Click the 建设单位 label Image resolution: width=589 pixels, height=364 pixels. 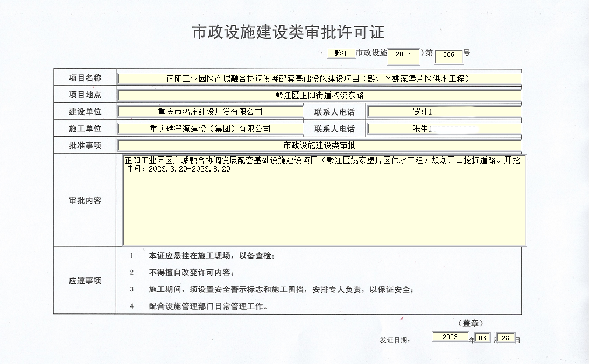click(x=85, y=111)
